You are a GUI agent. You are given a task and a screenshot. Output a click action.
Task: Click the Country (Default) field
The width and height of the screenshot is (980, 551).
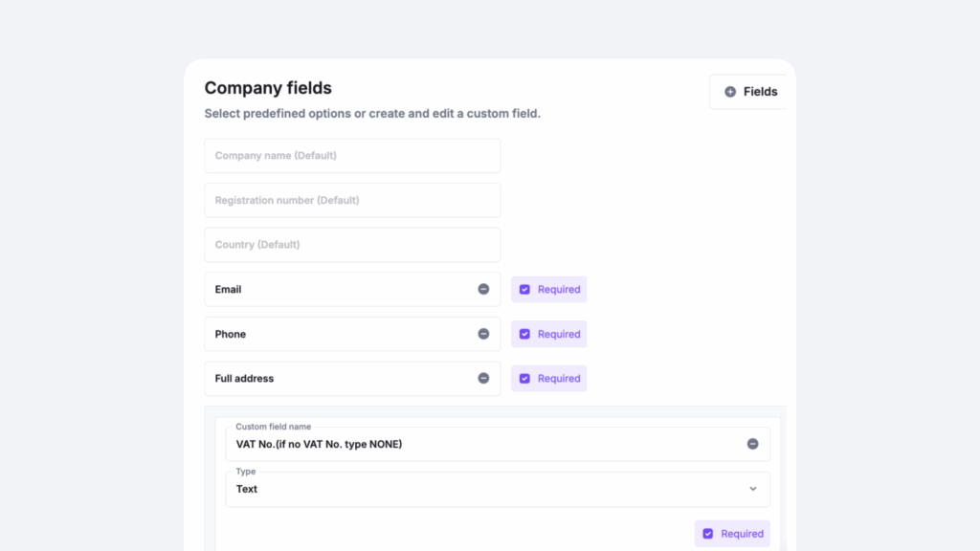pyautogui.click(x=352, y=245)
